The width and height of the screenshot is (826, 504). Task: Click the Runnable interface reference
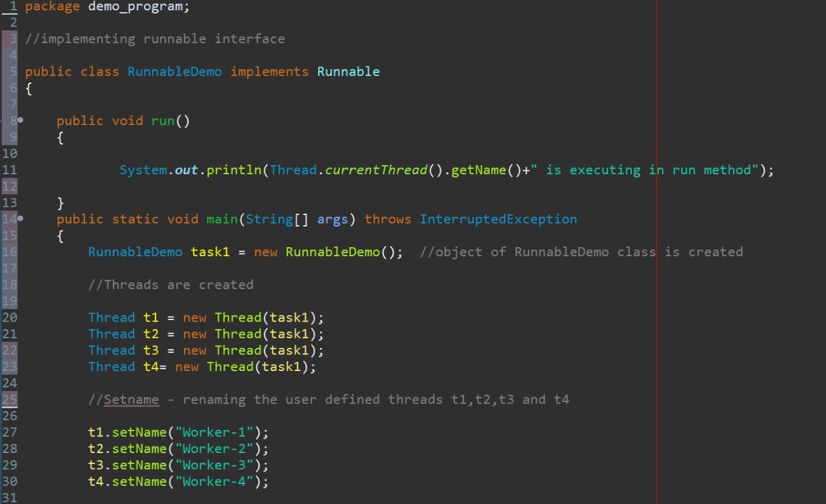coord(348,71)
